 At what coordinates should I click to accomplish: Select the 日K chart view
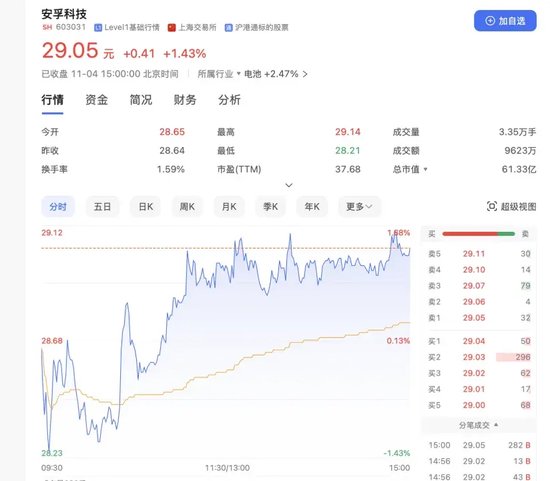tap(146, 207)
